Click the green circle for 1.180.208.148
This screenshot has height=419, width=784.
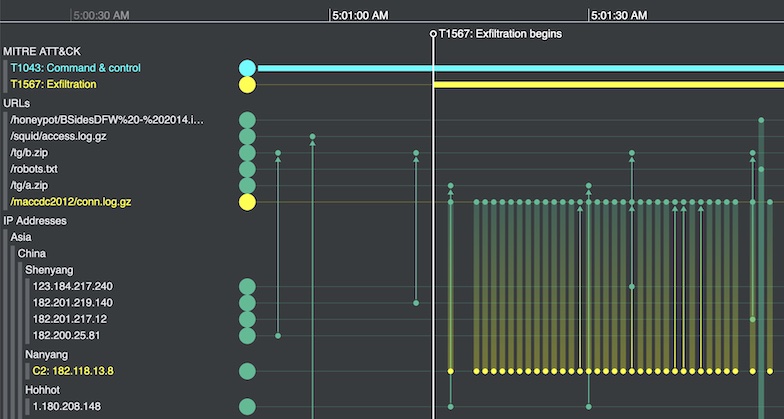[247, 407]
